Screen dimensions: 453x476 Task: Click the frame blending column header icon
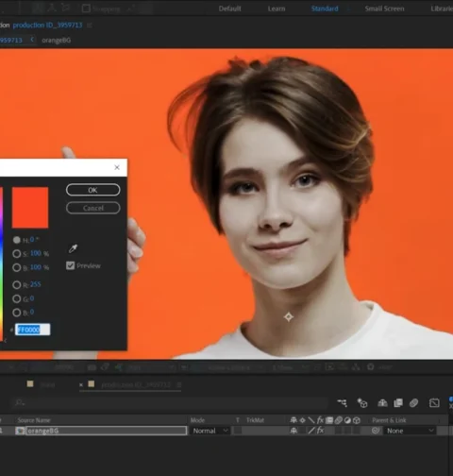(329, 420)
